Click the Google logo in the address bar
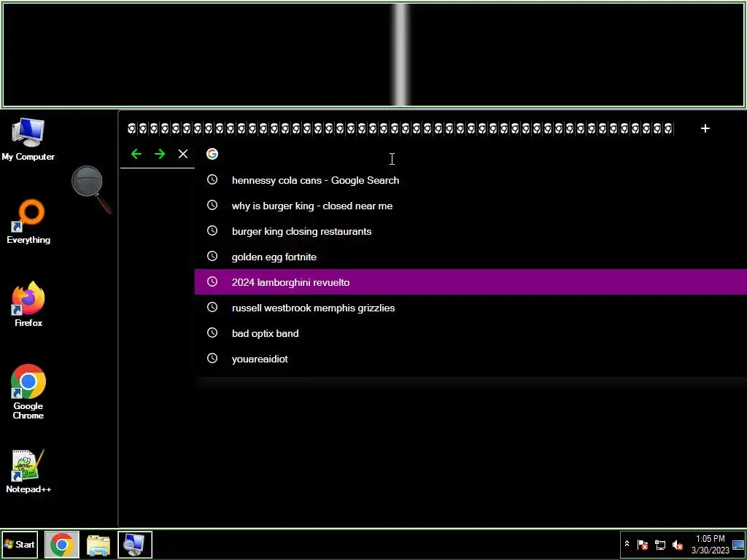 [x=212, y=154]
